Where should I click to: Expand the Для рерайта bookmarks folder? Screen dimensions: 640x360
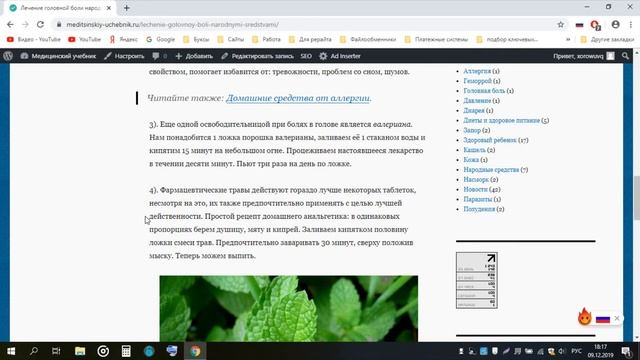point(310,39)
